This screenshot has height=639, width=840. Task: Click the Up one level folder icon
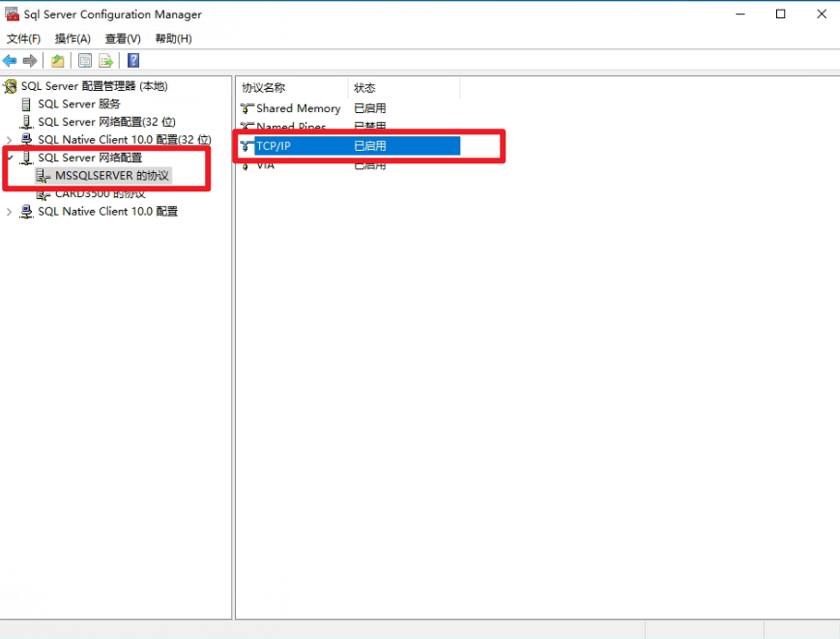57,61
